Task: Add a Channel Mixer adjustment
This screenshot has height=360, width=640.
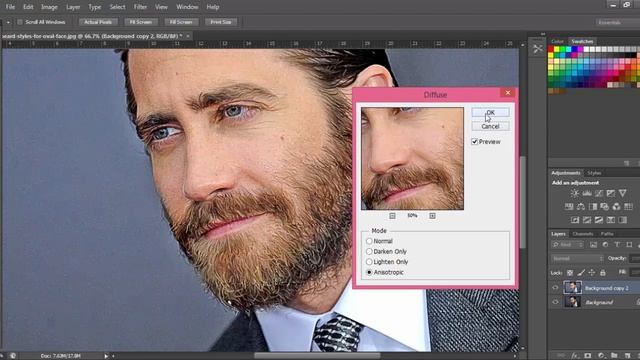Action: click(x=616, y=207)
